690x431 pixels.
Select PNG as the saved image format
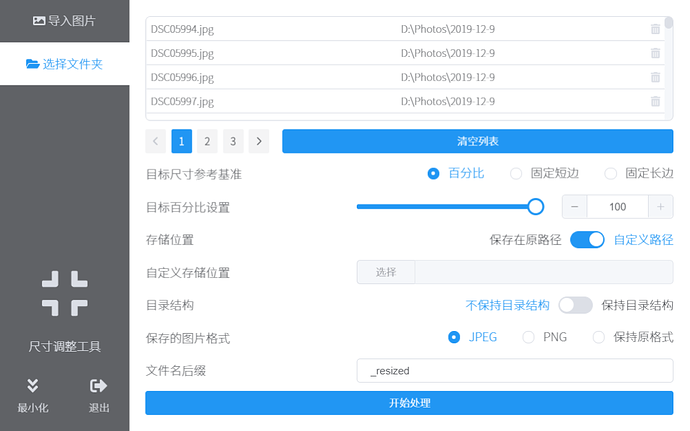(529, 337)
